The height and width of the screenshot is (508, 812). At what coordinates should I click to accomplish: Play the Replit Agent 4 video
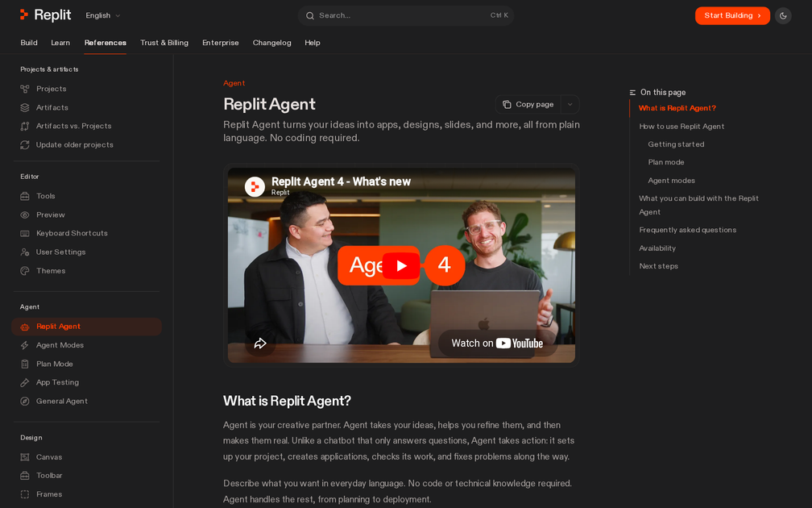[401, 266]
